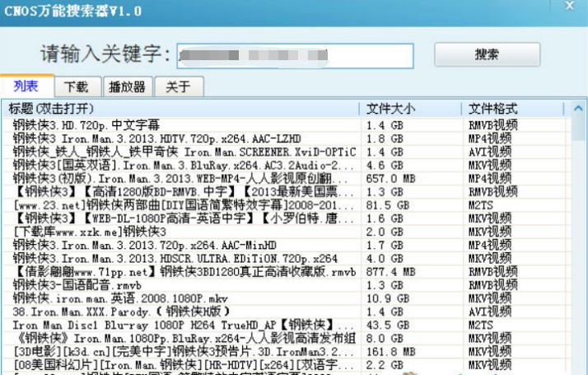Select row [3D电影][k3d.cn] 钢铁侠3预告片

tap(287, 352)
